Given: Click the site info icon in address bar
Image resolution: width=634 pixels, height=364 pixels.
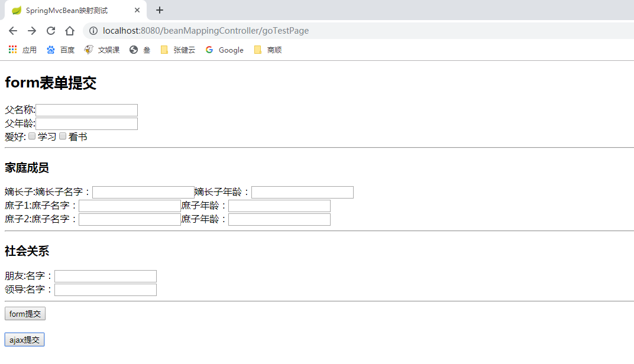Looking at the screenshot, I should (93, 31).
